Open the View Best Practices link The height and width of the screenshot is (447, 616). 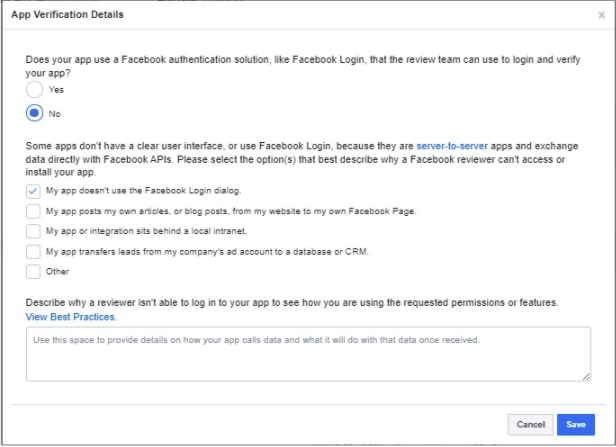(71, 317)
